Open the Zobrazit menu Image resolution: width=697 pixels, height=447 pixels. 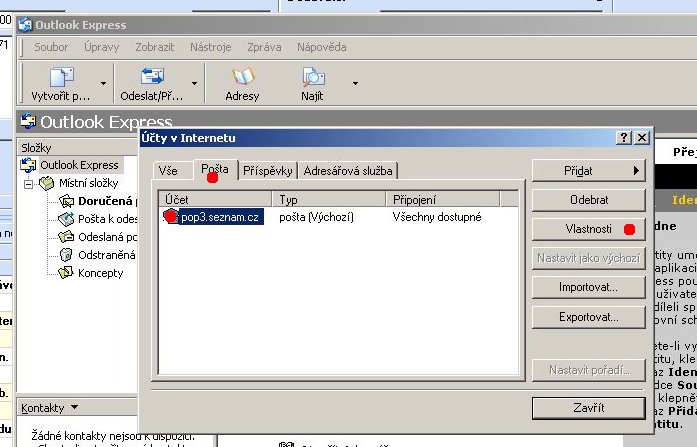[x=155, y=47]
